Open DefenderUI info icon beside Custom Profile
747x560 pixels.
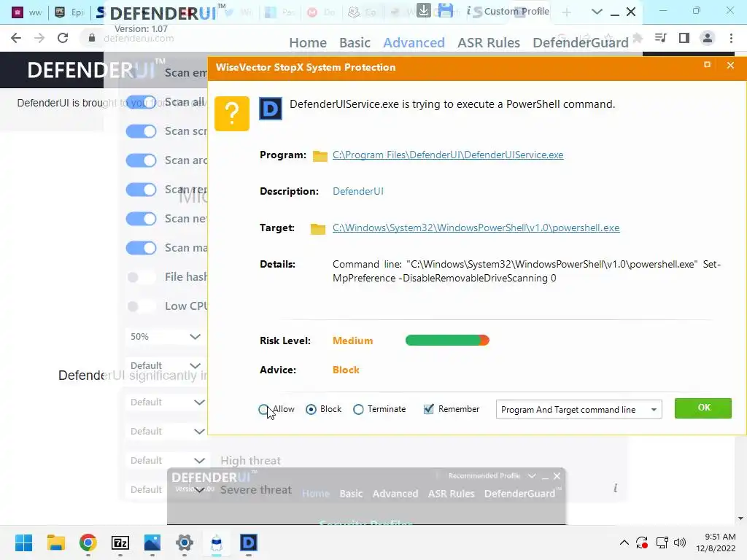pos(469,11)
